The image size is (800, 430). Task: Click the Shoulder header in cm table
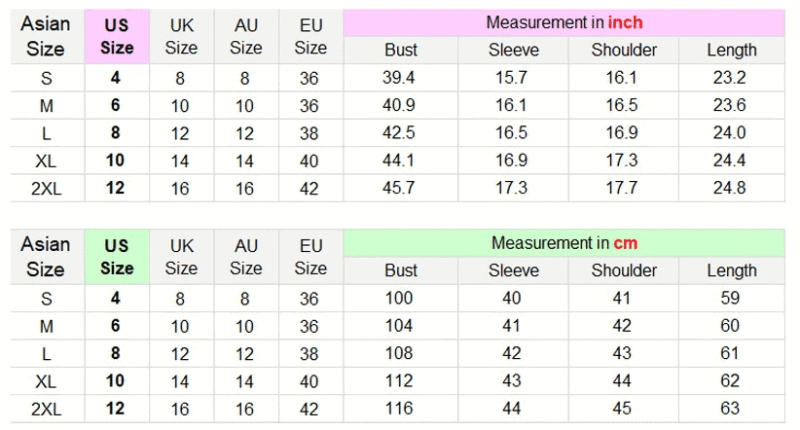point(623,270)
